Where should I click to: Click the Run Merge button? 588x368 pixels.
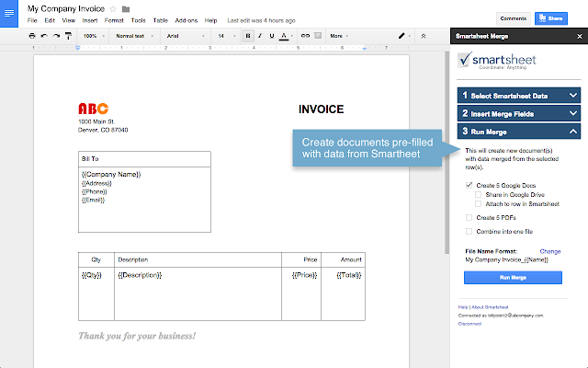pyautogui.click(x=513, y=278)
